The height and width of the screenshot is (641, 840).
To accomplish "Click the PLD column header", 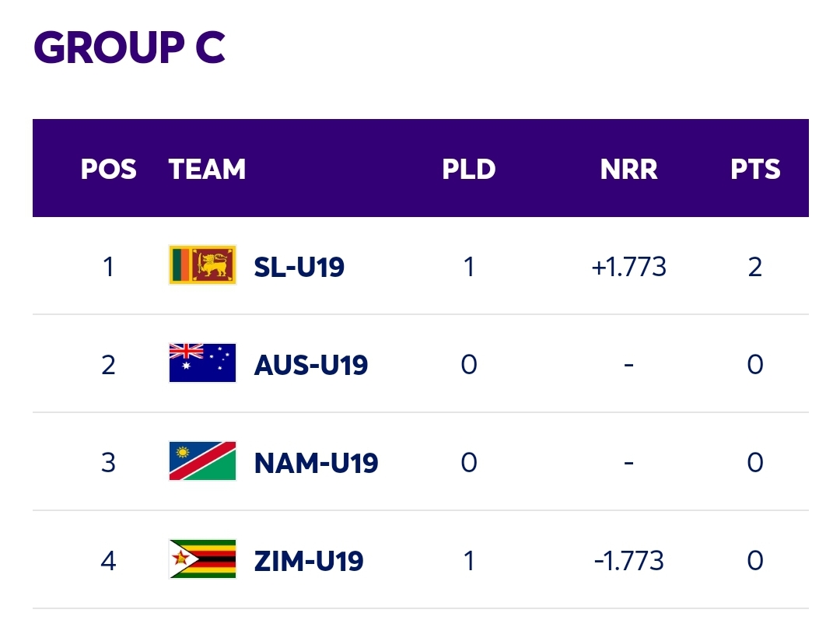I will 469,170.
